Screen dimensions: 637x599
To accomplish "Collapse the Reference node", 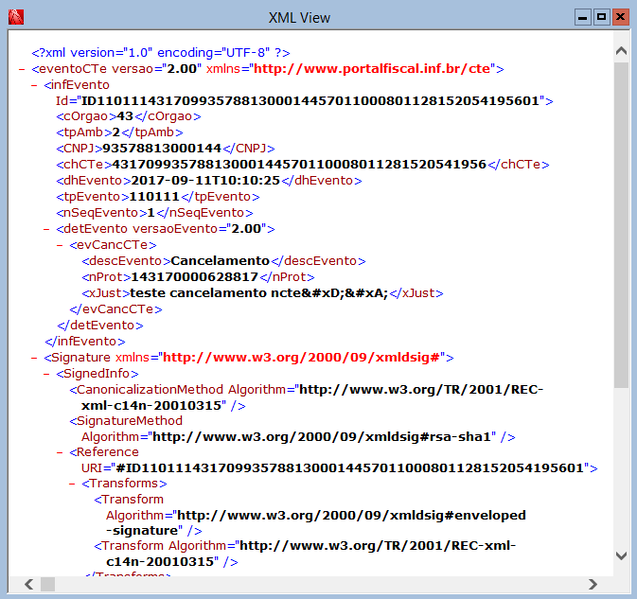I will click(59, 452).
